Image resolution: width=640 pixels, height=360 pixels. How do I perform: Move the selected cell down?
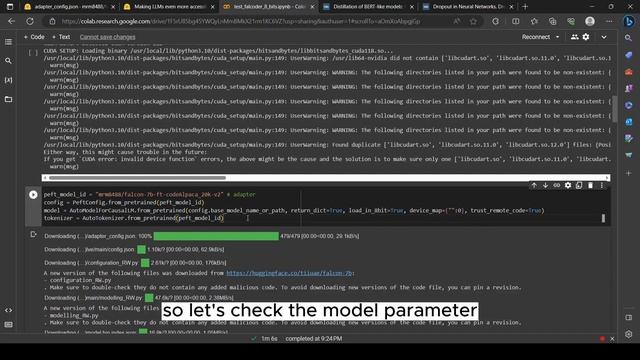[545, 185]
